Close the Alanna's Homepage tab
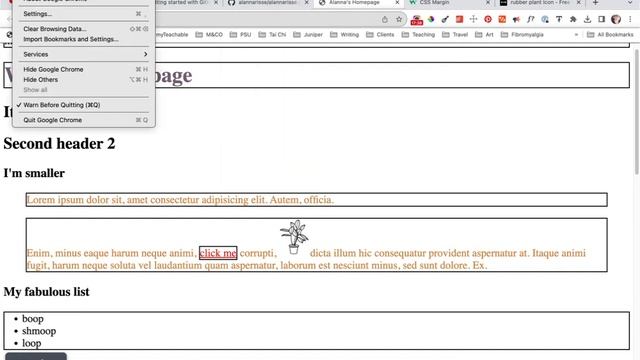The width and height of the screenshot is (640, 360). click(x=397, y=3)
